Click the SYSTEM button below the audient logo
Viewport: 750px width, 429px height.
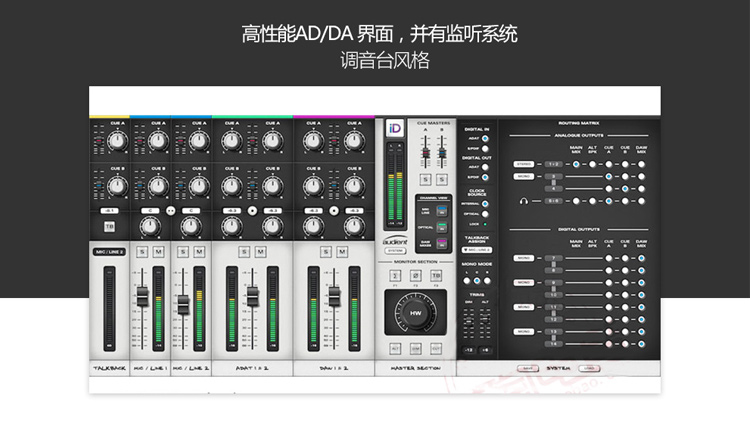tap(395, 251)
